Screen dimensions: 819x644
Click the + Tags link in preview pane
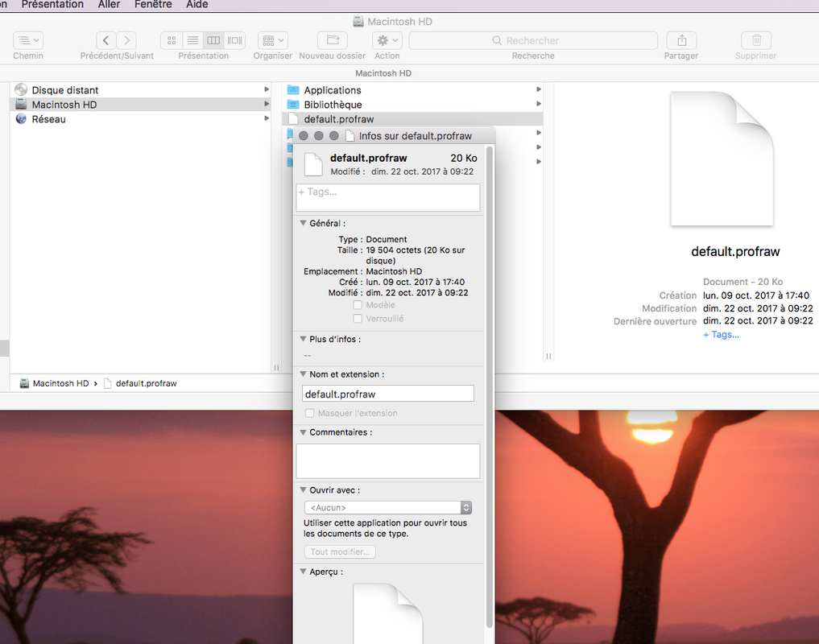pyautogui.click(x=721, y=335)
